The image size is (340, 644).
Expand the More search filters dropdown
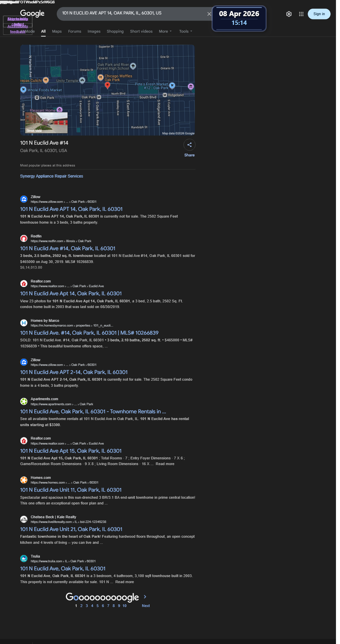(165, 31)
